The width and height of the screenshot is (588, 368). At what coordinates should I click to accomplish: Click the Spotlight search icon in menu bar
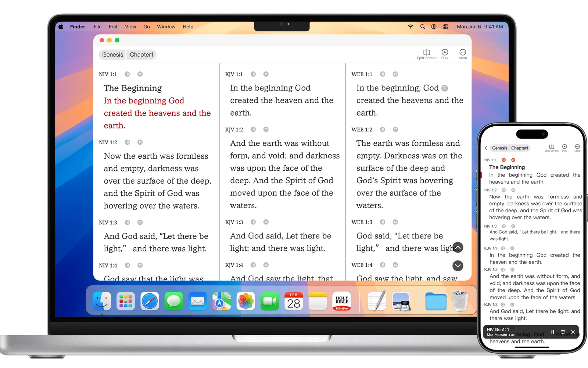coord(423,26)
